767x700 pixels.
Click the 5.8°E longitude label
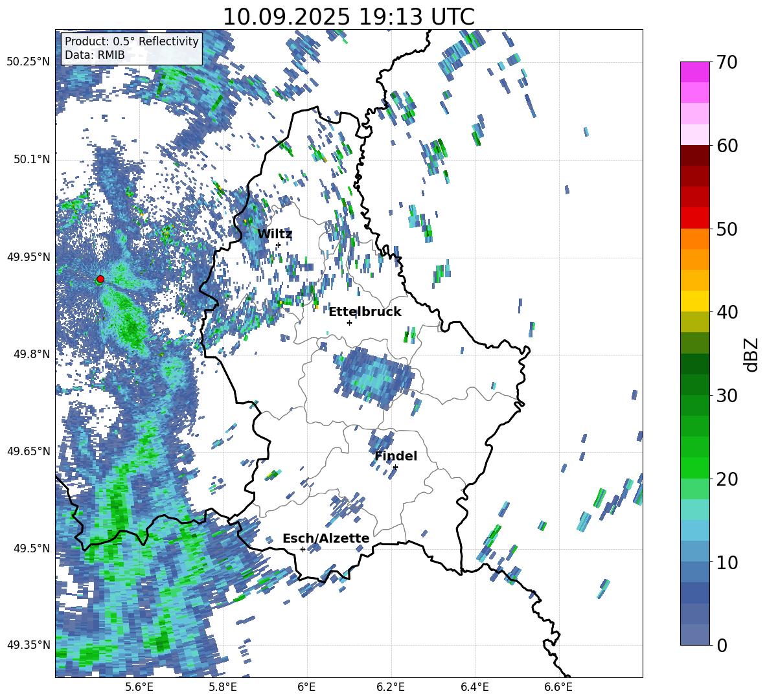tap(223, 687)
